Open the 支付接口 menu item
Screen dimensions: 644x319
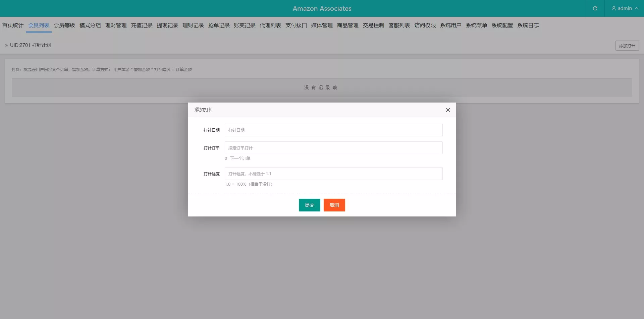click(x=296, y=25)
